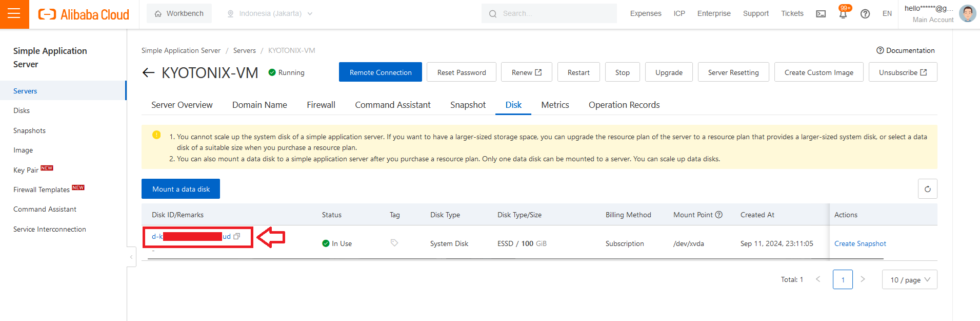This screenshot has width=980, height=321.
Task: Stop the server
Action: pyautogui.click(x=623, y=72)
